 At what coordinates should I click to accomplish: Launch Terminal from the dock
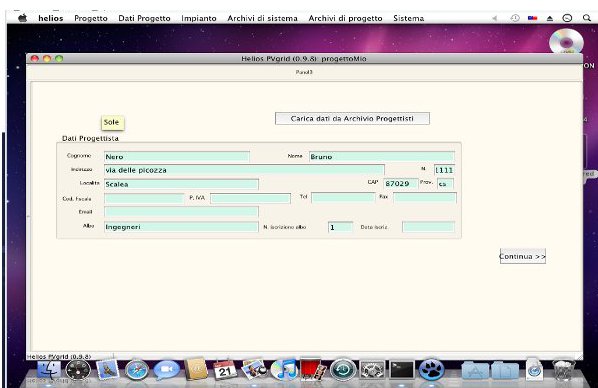pyautogui.click(x=402, y=370)
